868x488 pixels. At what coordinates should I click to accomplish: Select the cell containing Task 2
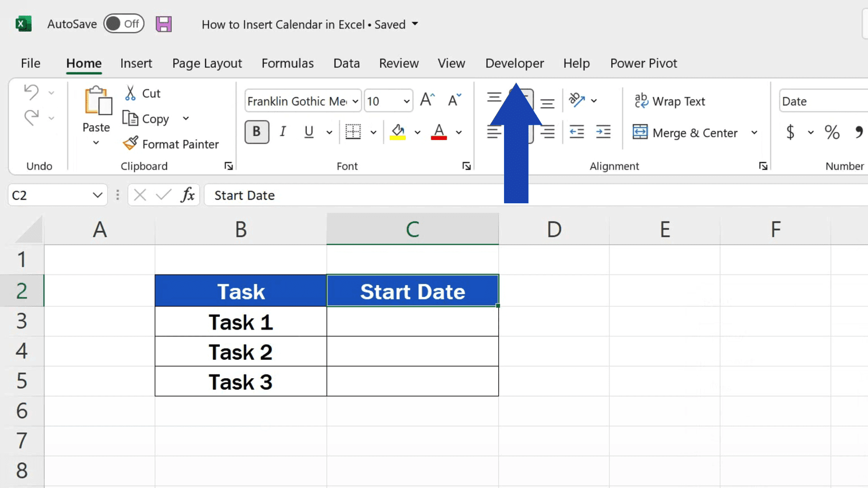pos(240,352)
